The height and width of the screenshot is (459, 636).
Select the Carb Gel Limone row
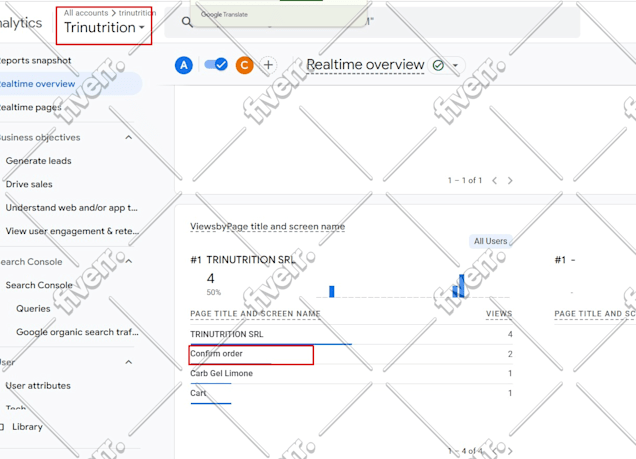coord(351,373)
